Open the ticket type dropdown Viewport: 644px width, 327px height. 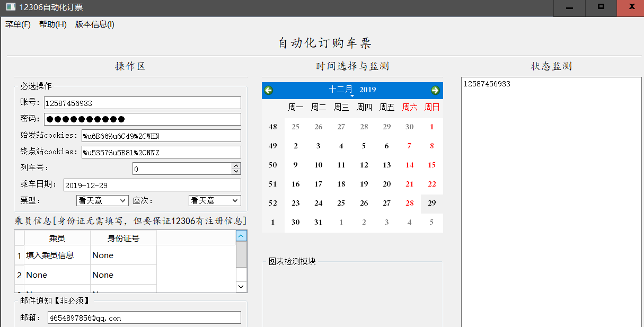pos(102,201)
